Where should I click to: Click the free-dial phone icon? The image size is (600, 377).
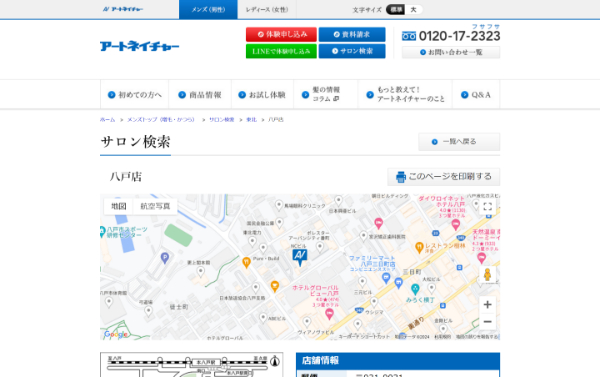click(409, 36)
